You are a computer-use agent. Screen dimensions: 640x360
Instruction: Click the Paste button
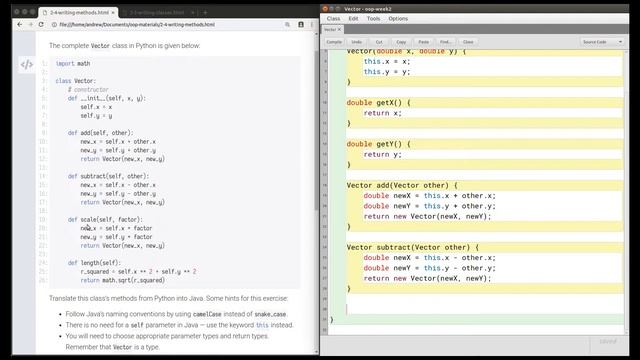423,42
